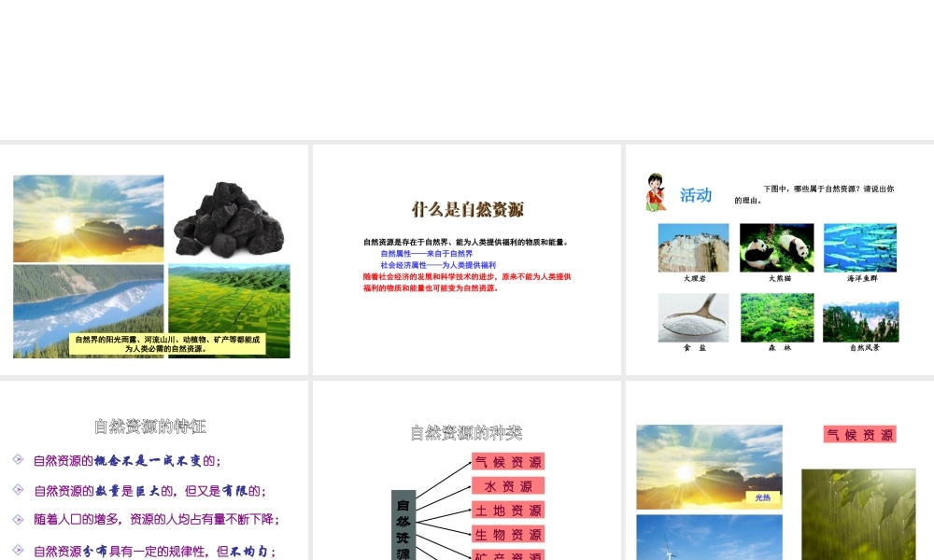Open the 气候资源 photo slide
The width and height of the screenshot is (934, 560).
click(780, 470)
